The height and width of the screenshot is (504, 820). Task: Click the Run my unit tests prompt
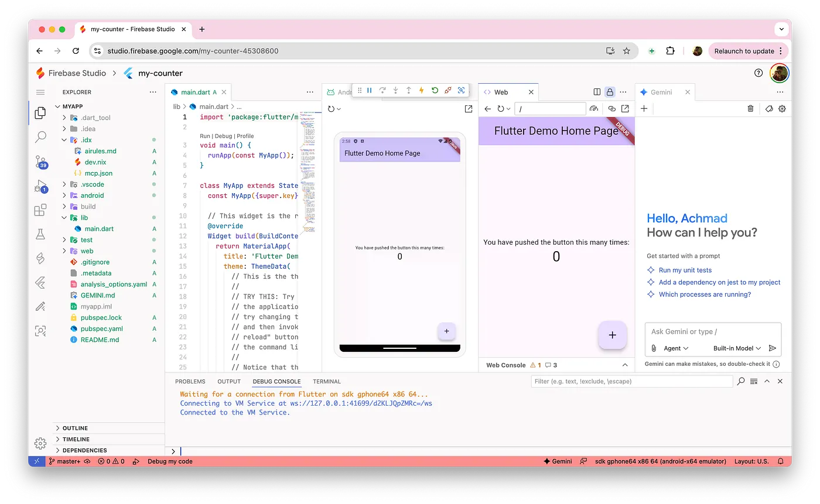point(685,270)
